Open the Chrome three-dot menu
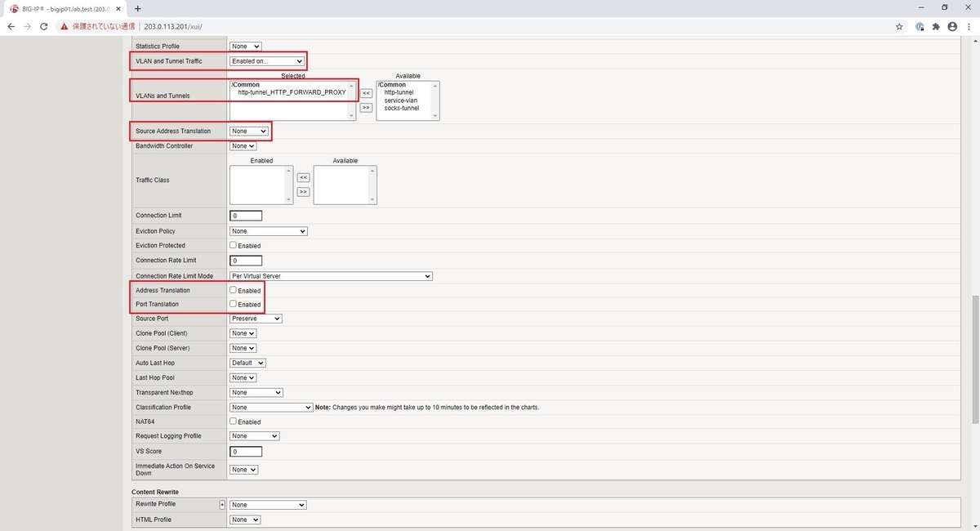This screenshot has height=531, width=980. (969, 26)
